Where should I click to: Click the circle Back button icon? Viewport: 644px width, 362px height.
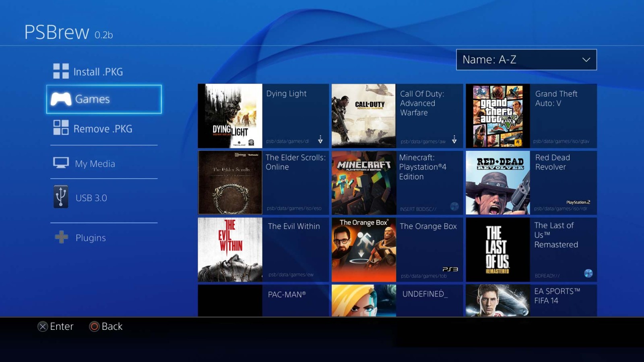[94, 327]
